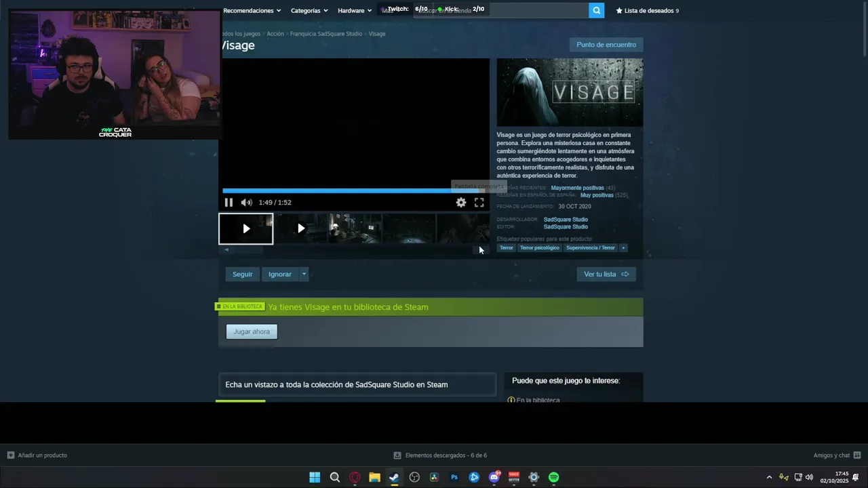Open network status tray icon
Screen dimensions: 868x488
tap(798, 477)
